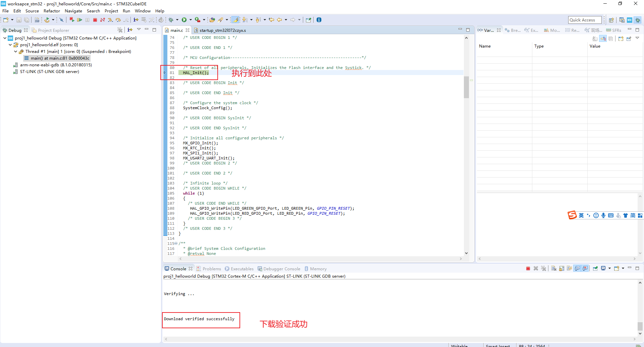Select ST-LINK GDB server tree item
The image size is (644, 347).
[x=46, y=71]
